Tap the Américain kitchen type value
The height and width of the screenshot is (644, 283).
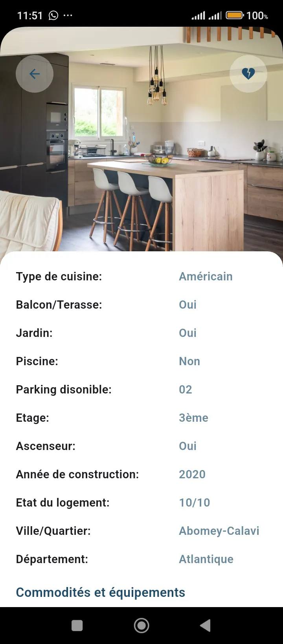[x=206, y=276]
